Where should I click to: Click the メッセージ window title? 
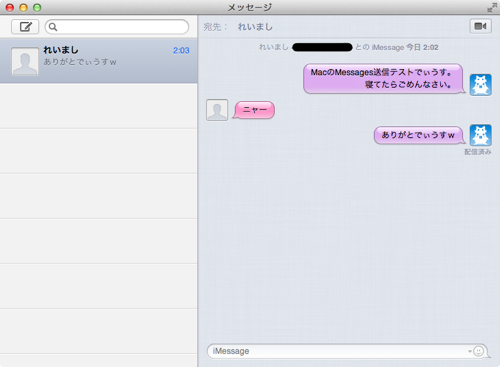pyautogui.click(x=250, y=7)
